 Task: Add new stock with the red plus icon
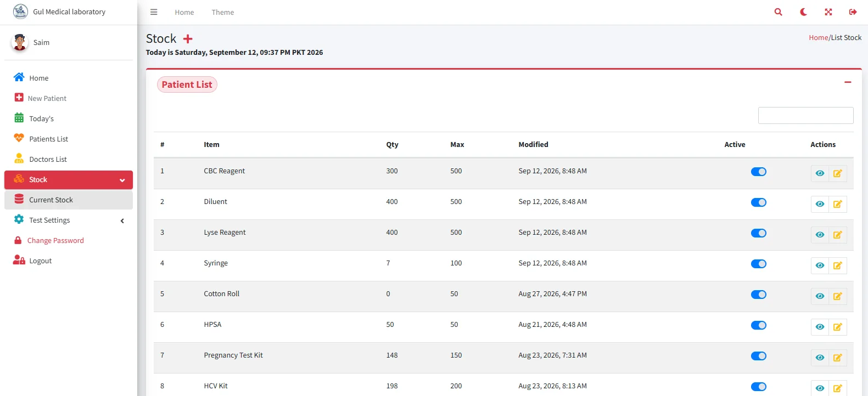click(x=188, y=39)
